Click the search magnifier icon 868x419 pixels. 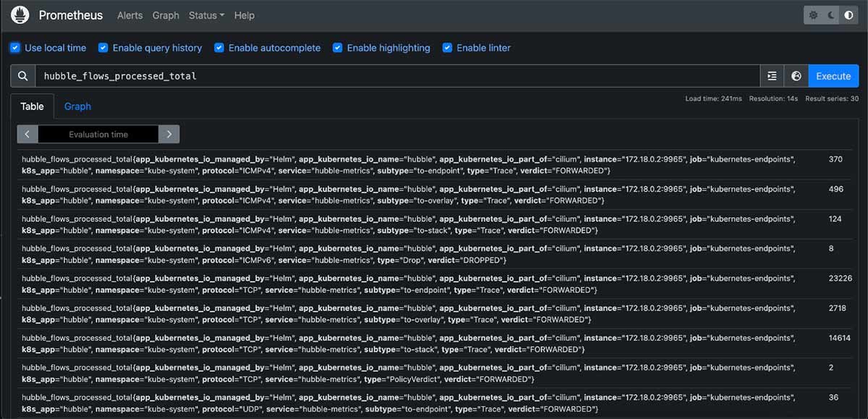pos(23,76)
